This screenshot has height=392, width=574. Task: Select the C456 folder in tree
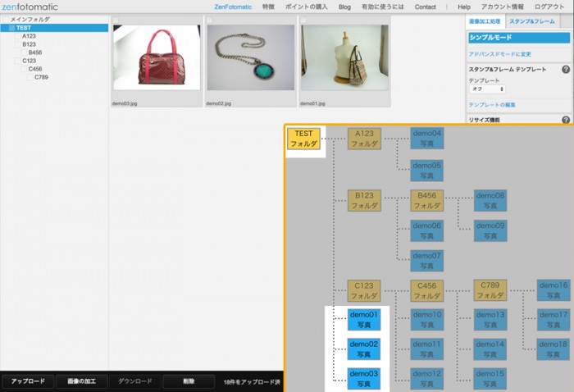point(35,69)
